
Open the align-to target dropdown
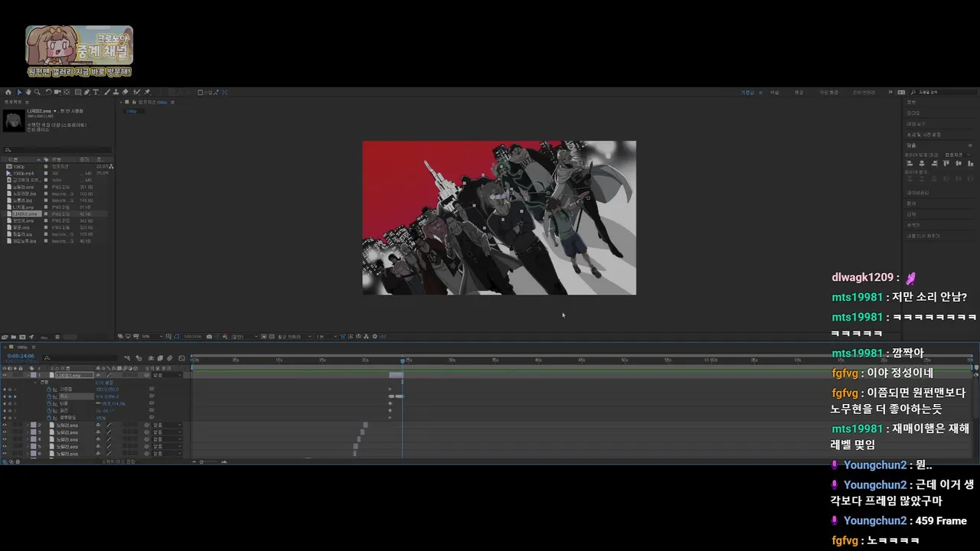pyautogui.click(x=957, y=155)
